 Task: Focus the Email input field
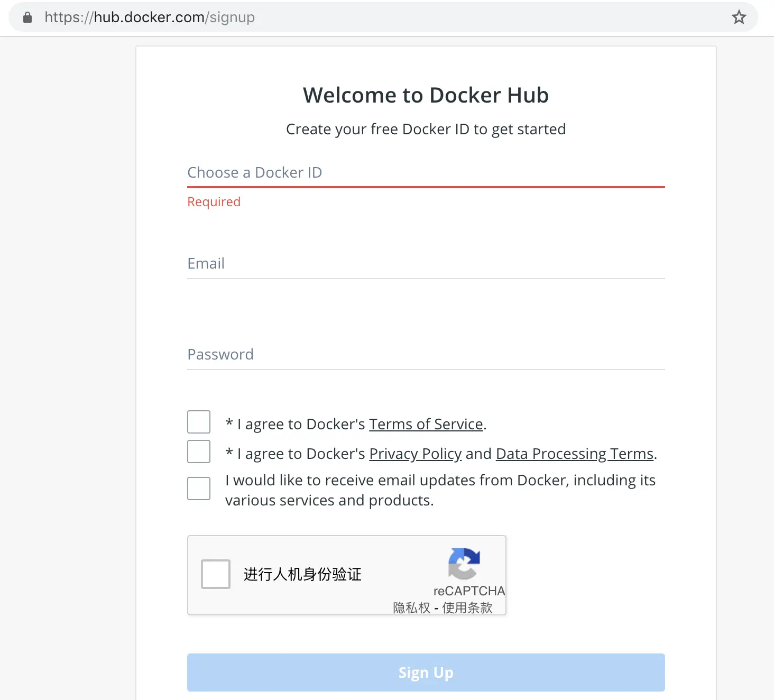tap(426, 264)
